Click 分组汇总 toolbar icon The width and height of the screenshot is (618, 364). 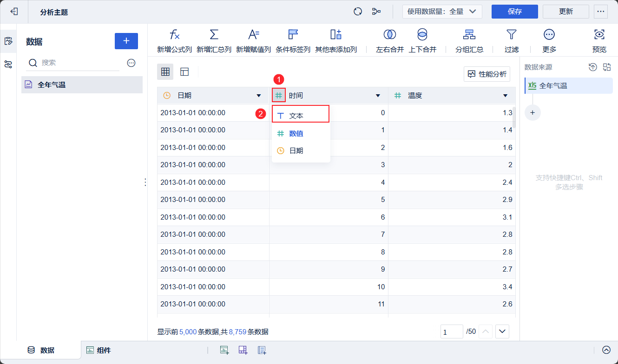pyautogui.click(x=469, y=34)
